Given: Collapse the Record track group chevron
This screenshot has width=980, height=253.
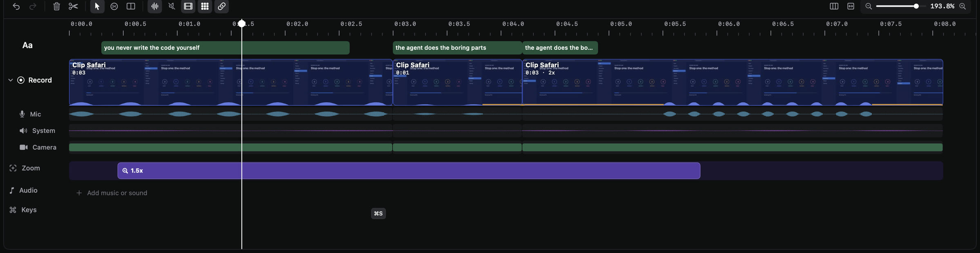Looking at the screenshot, I should (x=11, y=80).
